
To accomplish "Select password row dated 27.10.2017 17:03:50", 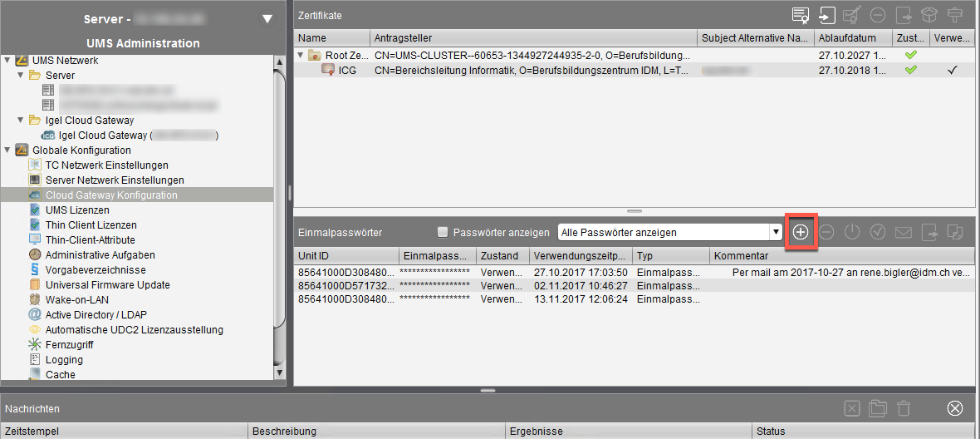I will pos(634,273).
